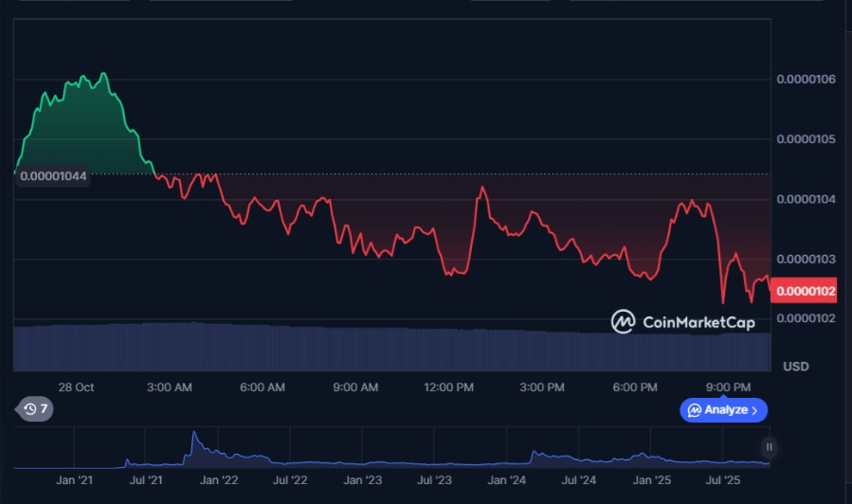Select Jan '21 on the overview timeline
The height and width of the screenshot is (504, 852).
(x=75, y=480)
